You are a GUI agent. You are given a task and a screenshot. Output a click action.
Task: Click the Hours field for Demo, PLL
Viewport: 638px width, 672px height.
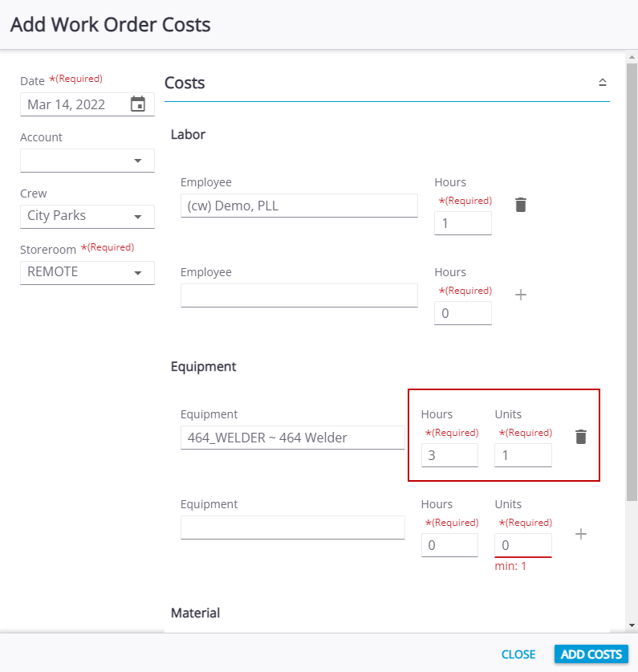click(x=463, y=223)
